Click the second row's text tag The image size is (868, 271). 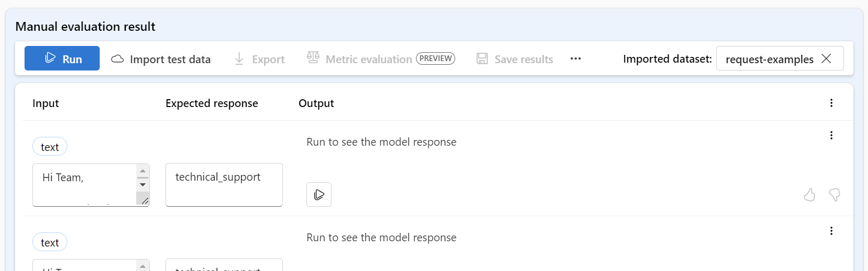[x=50, y=242]
